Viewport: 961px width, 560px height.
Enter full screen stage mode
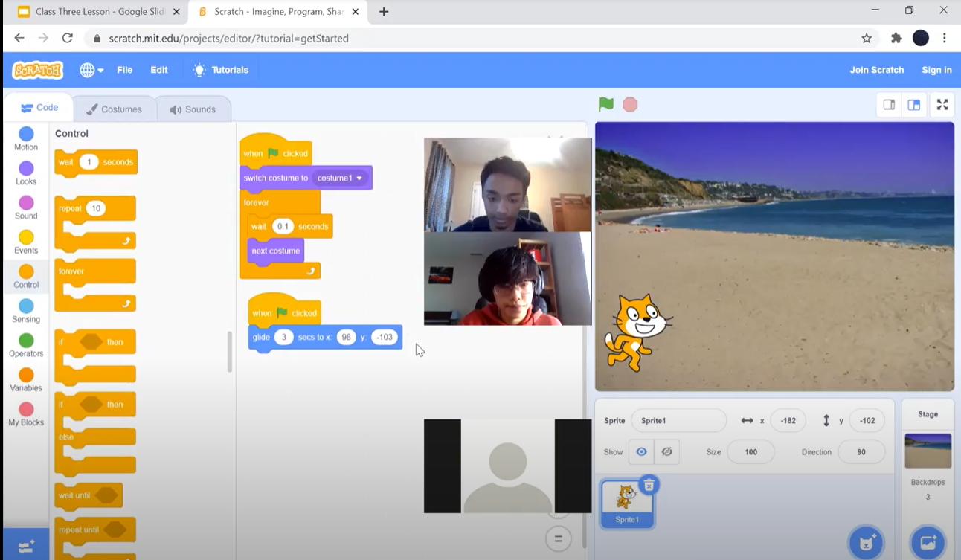click(942, 105)
